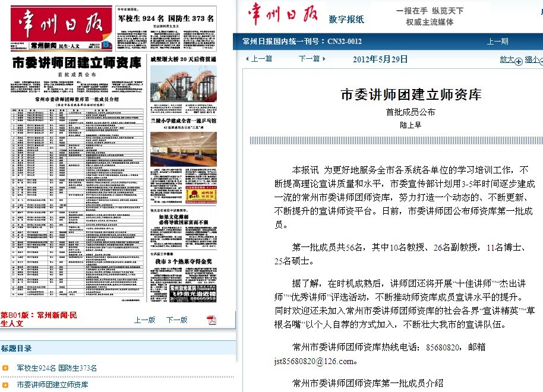Open the PDF download icon
The width and height of the screenshot is (543, 392).
tap(211, 320)
